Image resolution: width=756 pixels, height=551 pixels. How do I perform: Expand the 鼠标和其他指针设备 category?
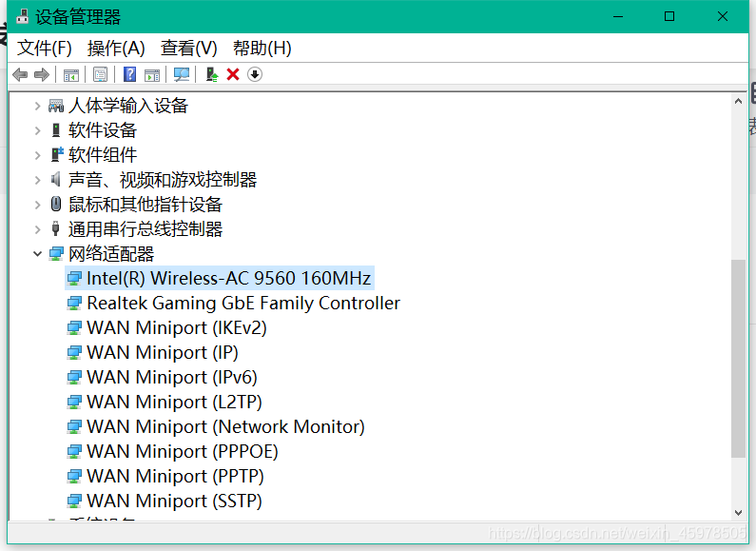[x=38, y=205]
